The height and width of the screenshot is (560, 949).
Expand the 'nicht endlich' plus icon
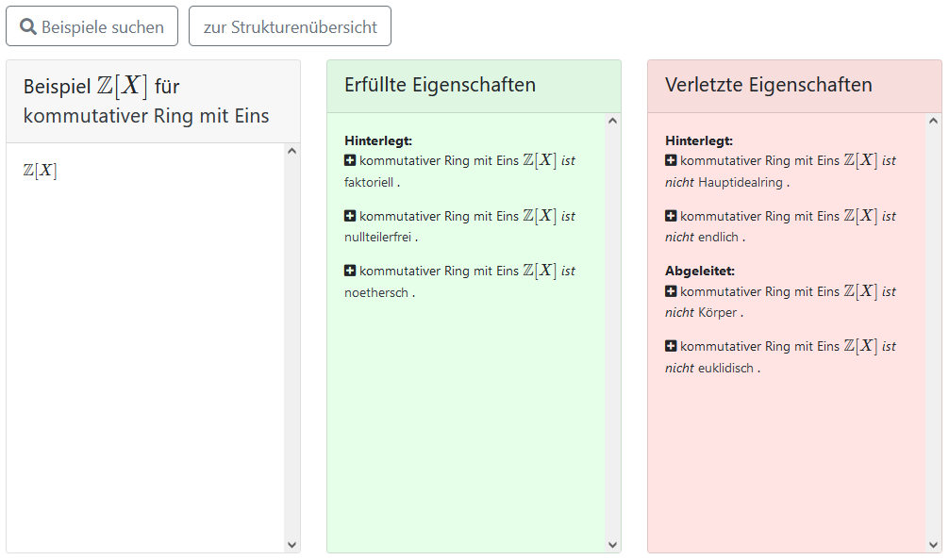pos(671,216)
